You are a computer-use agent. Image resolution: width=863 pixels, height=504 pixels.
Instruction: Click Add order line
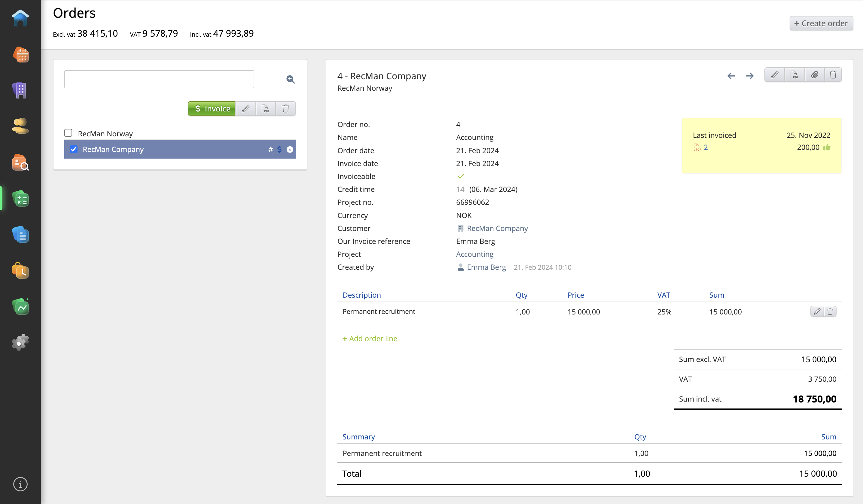click(370, 339)
